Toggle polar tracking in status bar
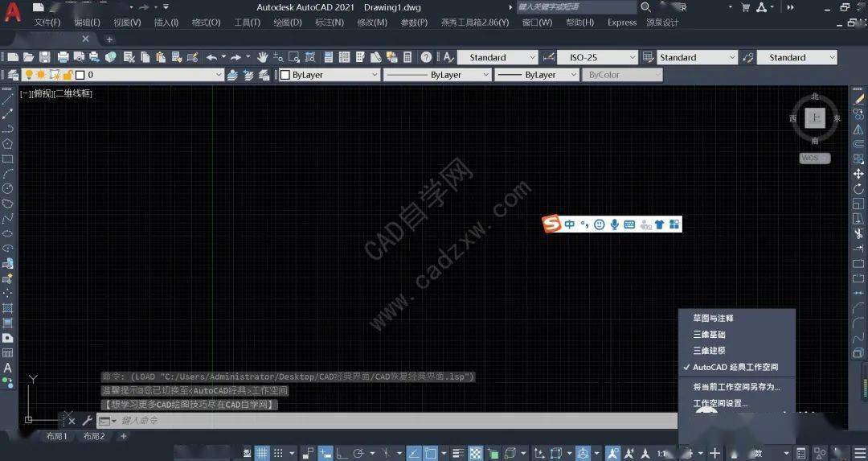 (358, 453)
